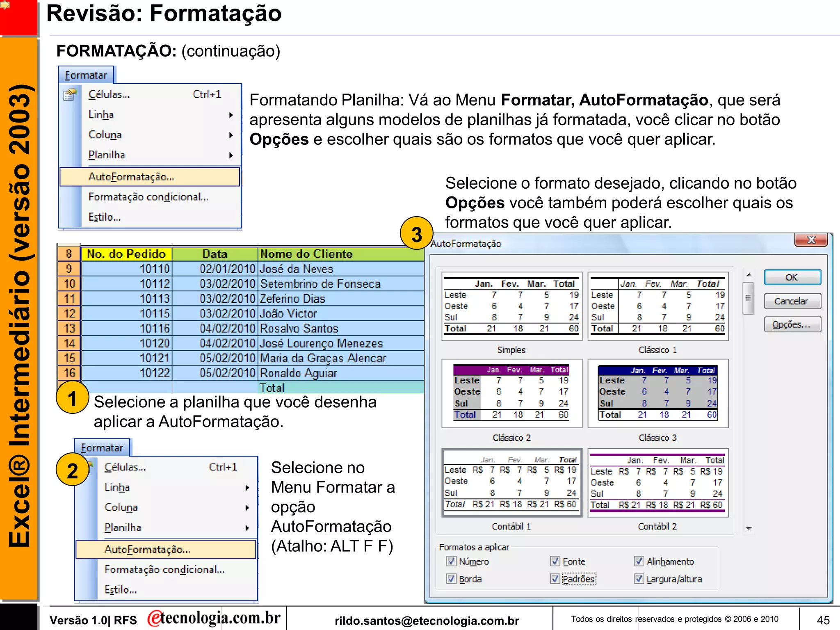Click cell 'José da Neves'
Image resolution: width=840 pixels, height=630 pixels.
coord(341,269)
